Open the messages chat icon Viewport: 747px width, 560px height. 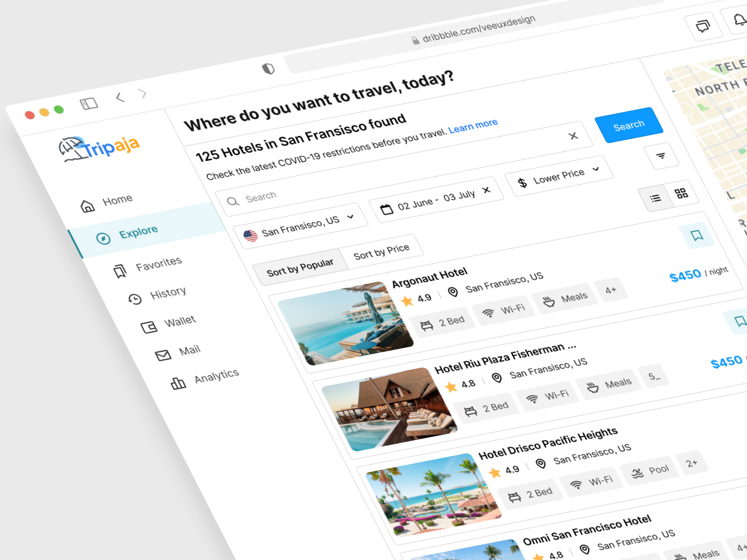(x=702, y=26)
